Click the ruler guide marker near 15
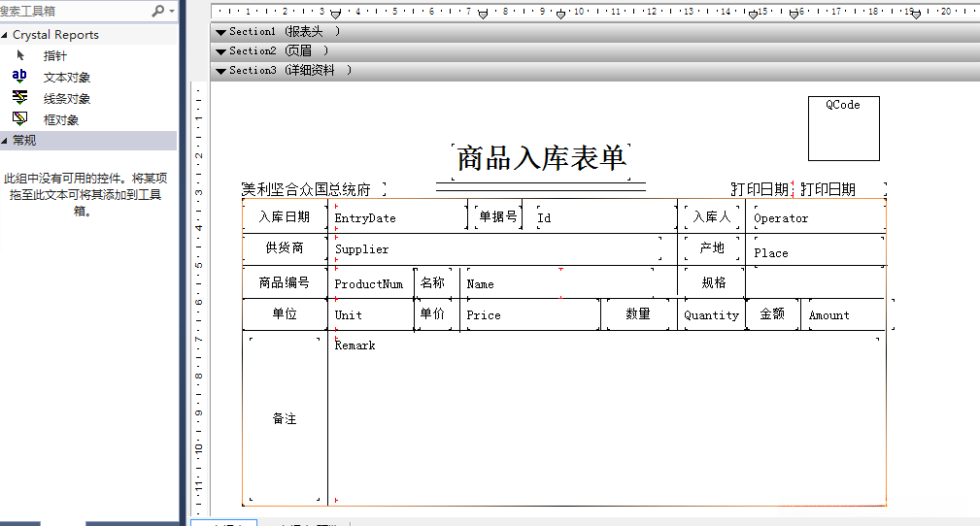 coord(753,15)
